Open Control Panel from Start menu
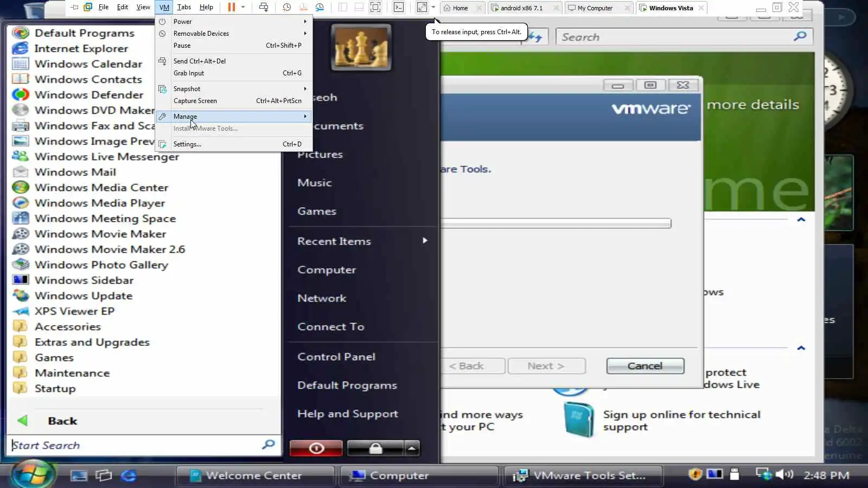868x488 pixels. [336, 357]
